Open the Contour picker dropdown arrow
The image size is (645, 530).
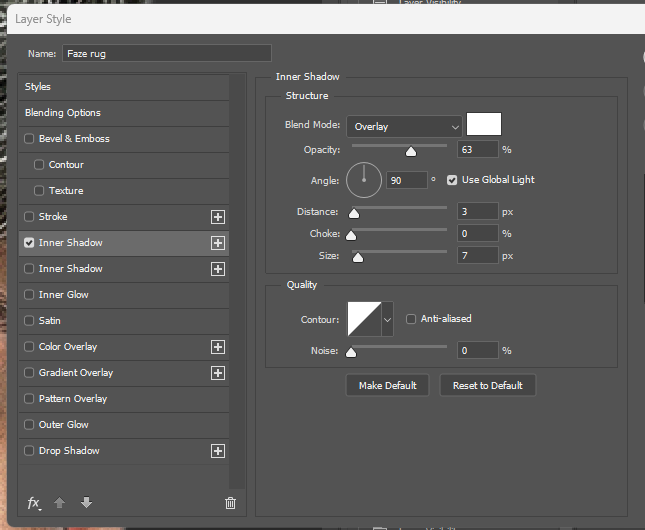click(x=387, y=319)
